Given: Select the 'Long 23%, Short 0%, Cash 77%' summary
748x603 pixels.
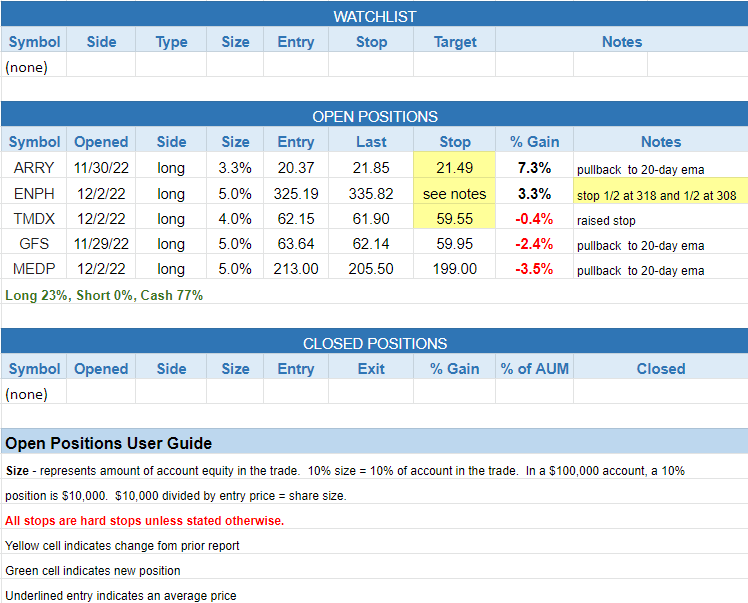Looking at the screenshot, I should point(104,295).
